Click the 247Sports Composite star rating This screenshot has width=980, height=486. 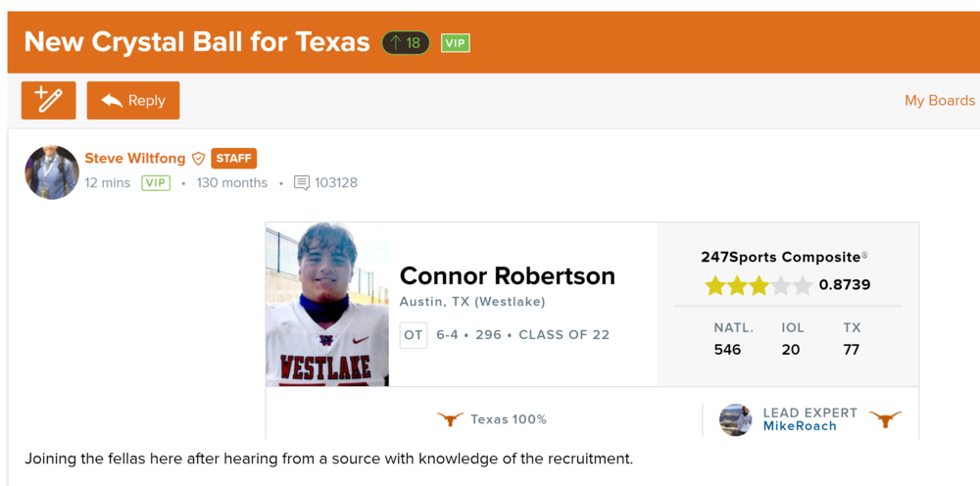[x=758, y=285]
